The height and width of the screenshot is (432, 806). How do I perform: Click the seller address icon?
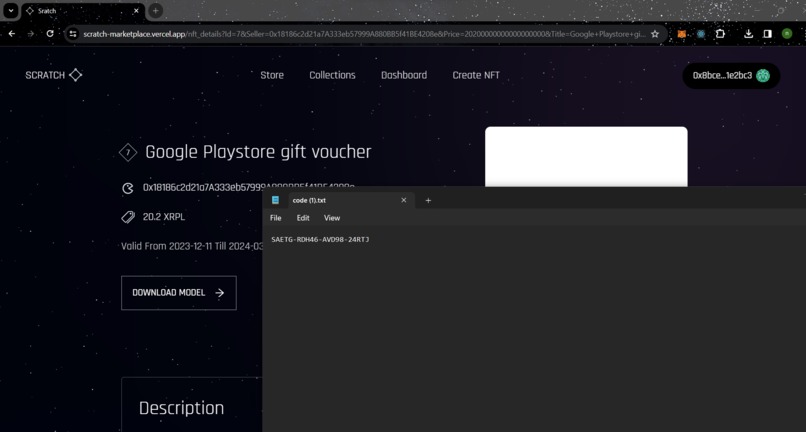127,188
